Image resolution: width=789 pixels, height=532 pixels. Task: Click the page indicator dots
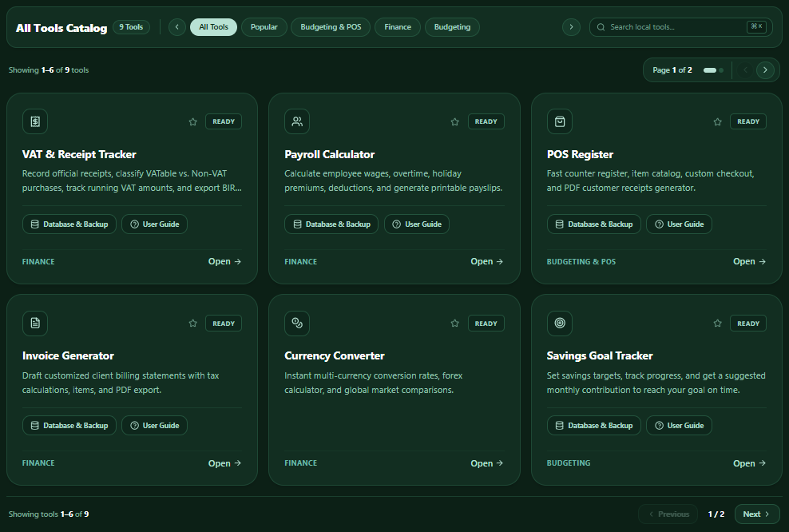point(713,70)
